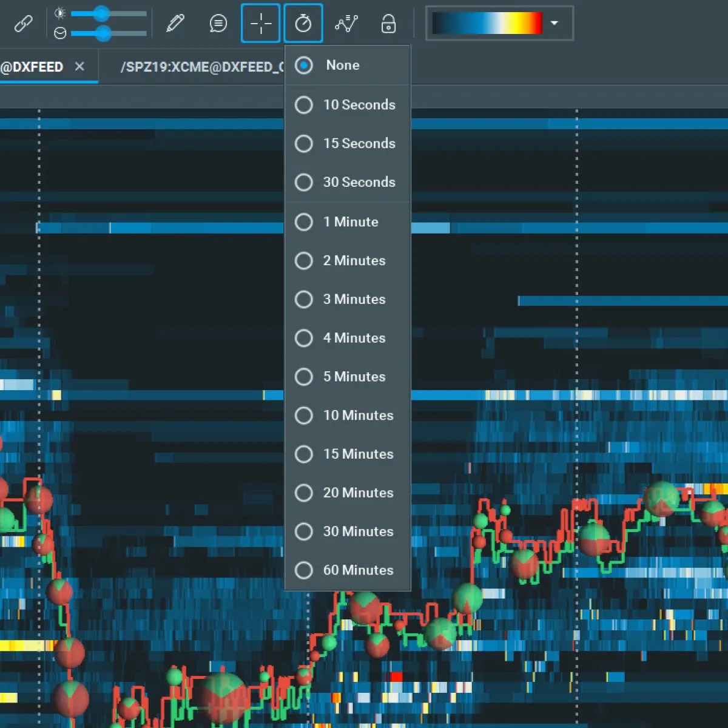This screenshot has height=728, width=728.
Task: Click the link chain icon
Action: point(23,24)
